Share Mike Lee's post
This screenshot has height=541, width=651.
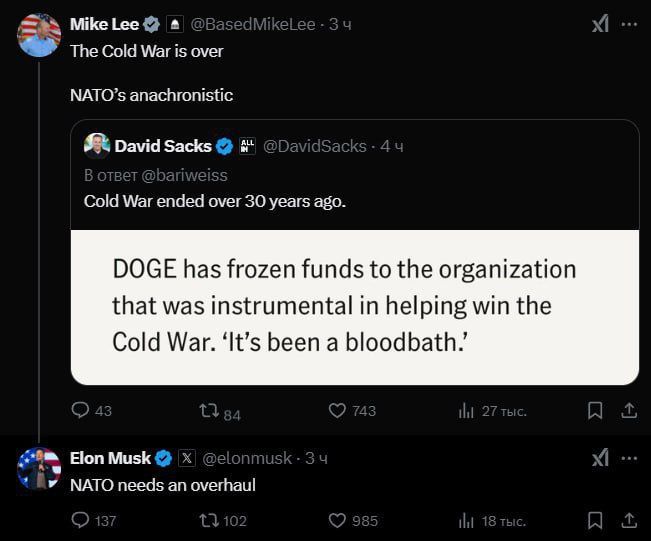[x=629, y=410]
